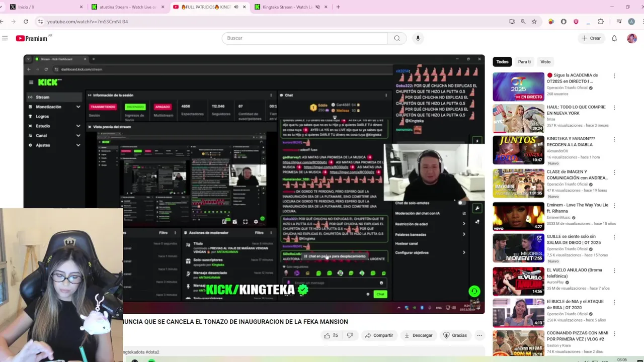Open the HAUL New York 39:24 thumbnail
This screenshot has height=362, width=644.
[x=518, y=118]
